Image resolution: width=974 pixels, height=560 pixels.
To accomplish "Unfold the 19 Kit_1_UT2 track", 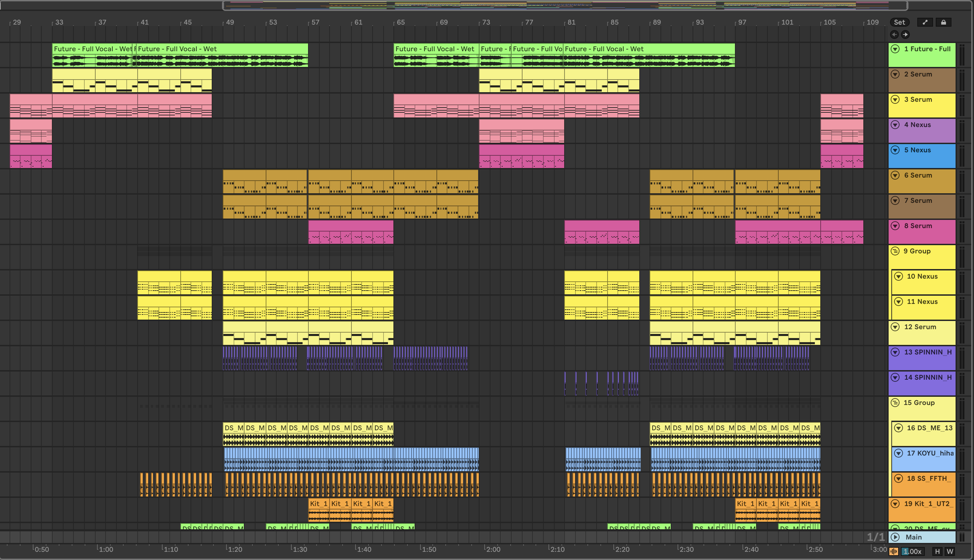I will coord(895,504).
